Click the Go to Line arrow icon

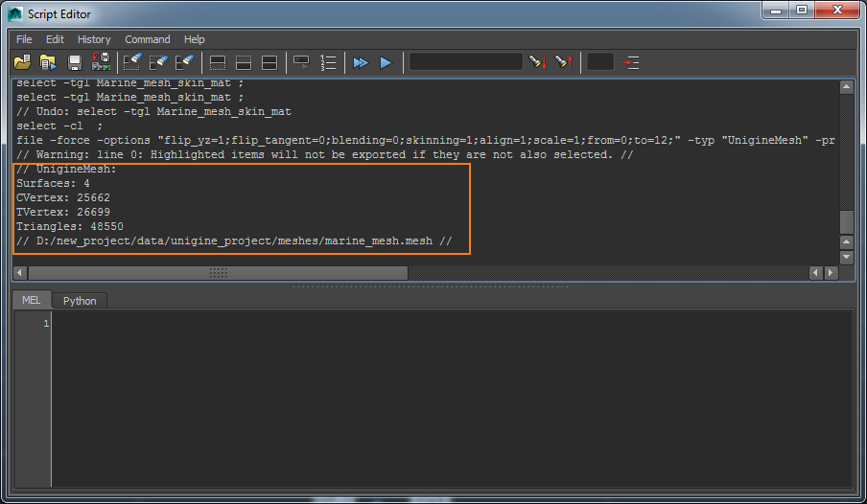[631, 62]
